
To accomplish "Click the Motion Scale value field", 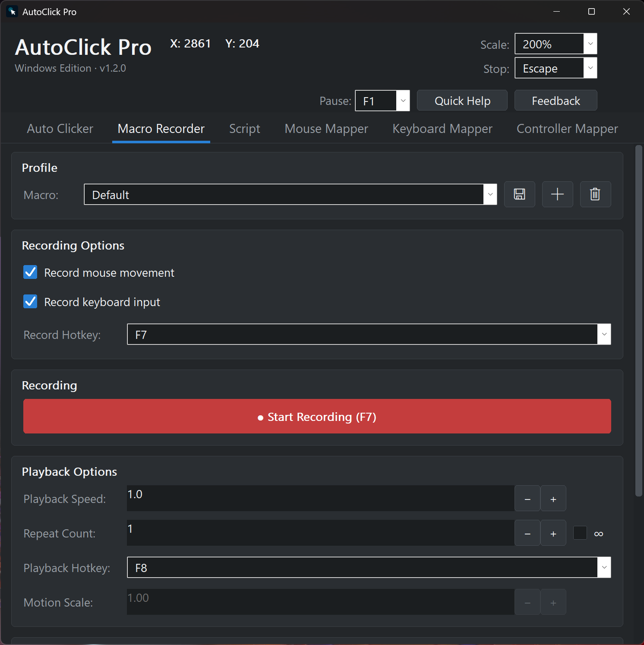I will point(320,602).
